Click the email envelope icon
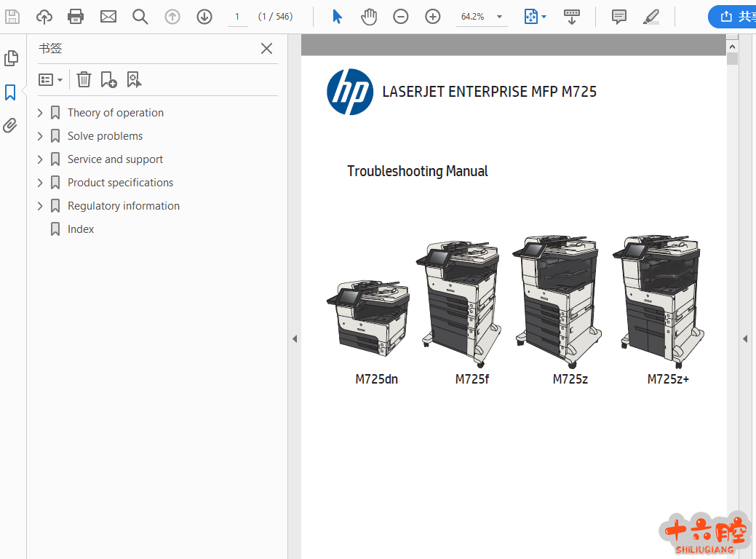The image size is (756, 559). [108, 16]
